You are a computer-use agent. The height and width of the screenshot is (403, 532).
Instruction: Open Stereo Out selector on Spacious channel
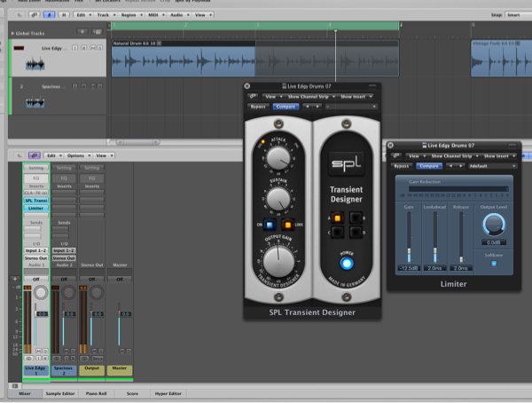click(64, 258)
